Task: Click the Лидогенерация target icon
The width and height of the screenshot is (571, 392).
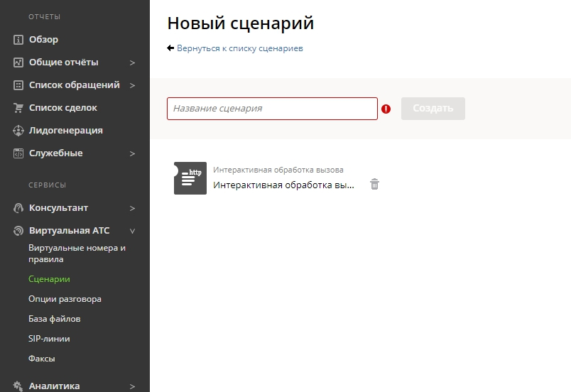Action: [x=18, y=130]
